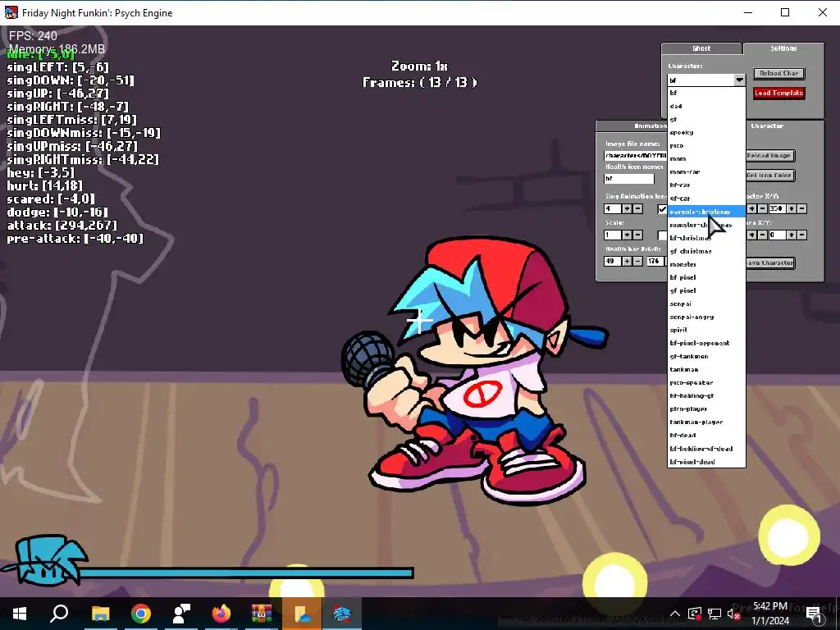840x630 pixels.
Task: Click the boyfriend health icon at bottom left
Action: (46, 559)
